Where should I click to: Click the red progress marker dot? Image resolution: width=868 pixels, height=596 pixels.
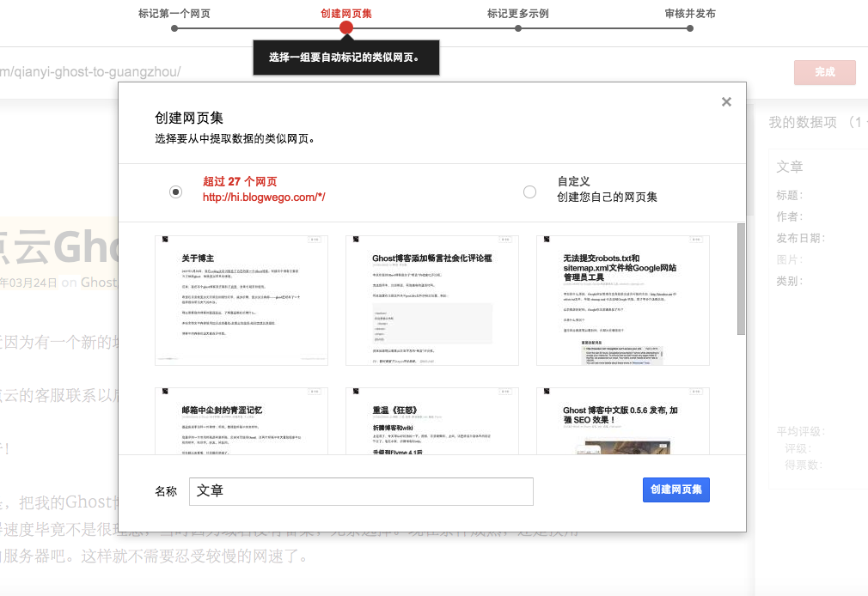pyautogui.click(x=346, y=27)
